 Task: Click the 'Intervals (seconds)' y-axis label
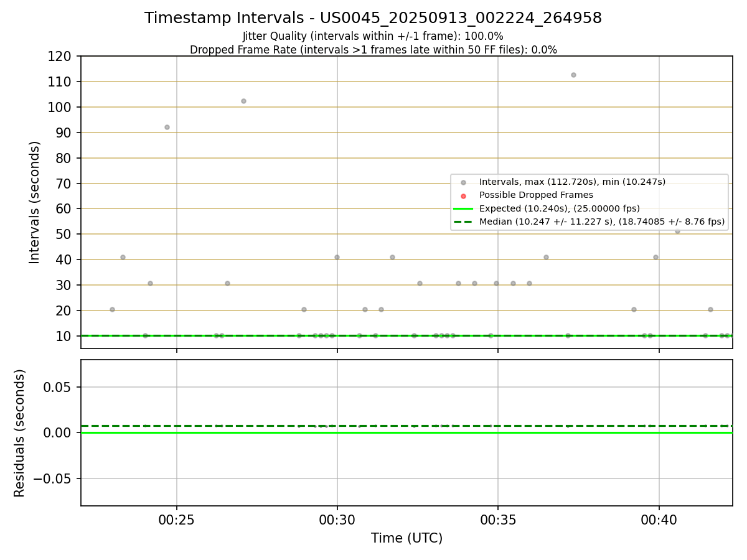click(x=35, y=202)
